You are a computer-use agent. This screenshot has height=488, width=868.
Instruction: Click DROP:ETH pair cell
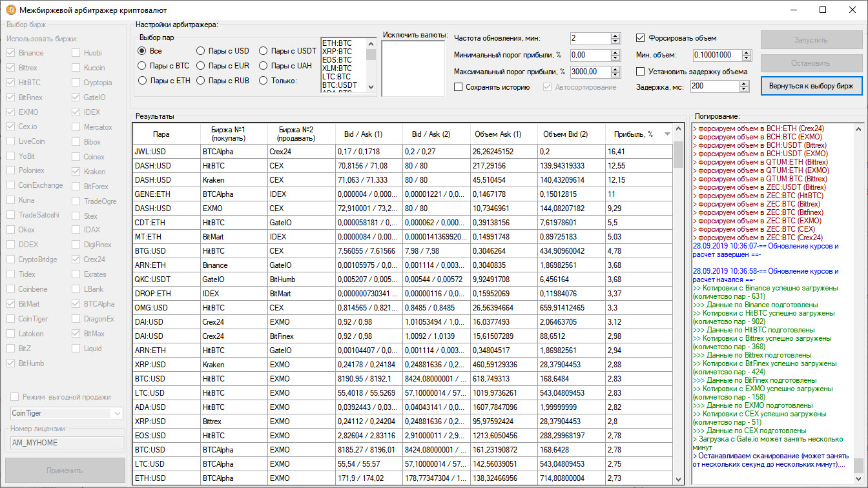coord(167,294)
